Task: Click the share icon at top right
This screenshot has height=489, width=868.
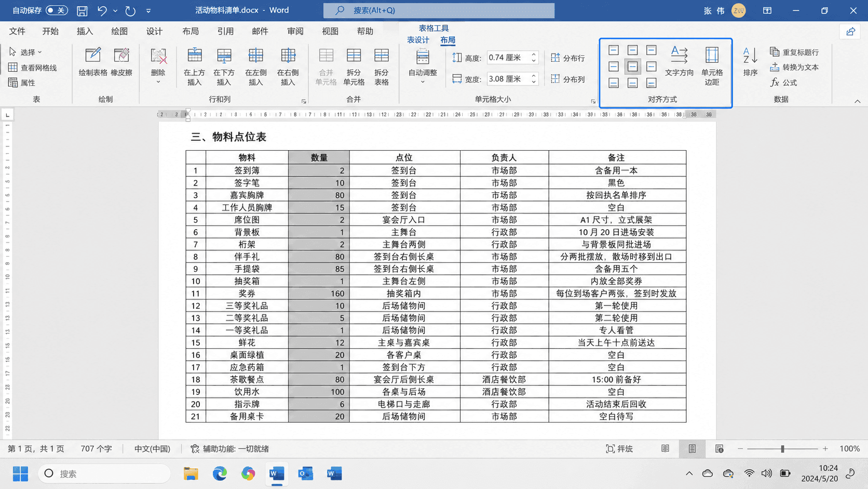Action: coord(850,32)
